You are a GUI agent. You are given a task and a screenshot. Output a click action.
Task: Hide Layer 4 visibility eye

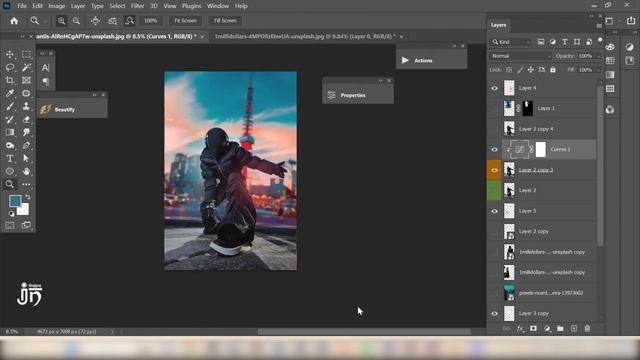tap(494, 88)
